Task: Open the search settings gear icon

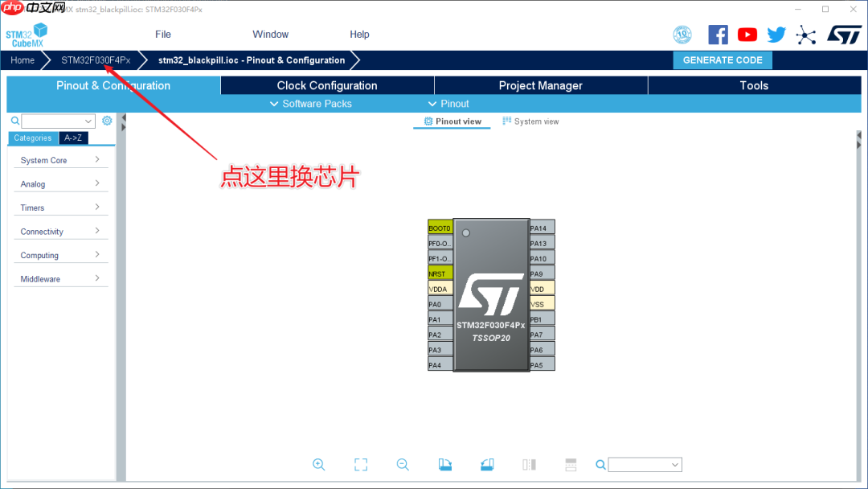Action: 107,120
